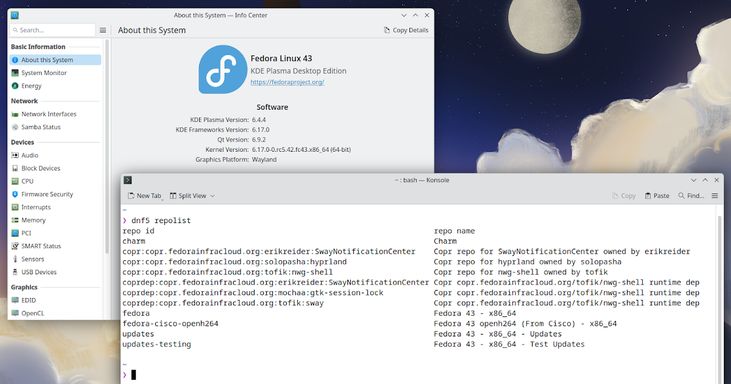Click the 'updates-testing' repo id text
The height and width of the screenshot is (384, 731).
157,344
